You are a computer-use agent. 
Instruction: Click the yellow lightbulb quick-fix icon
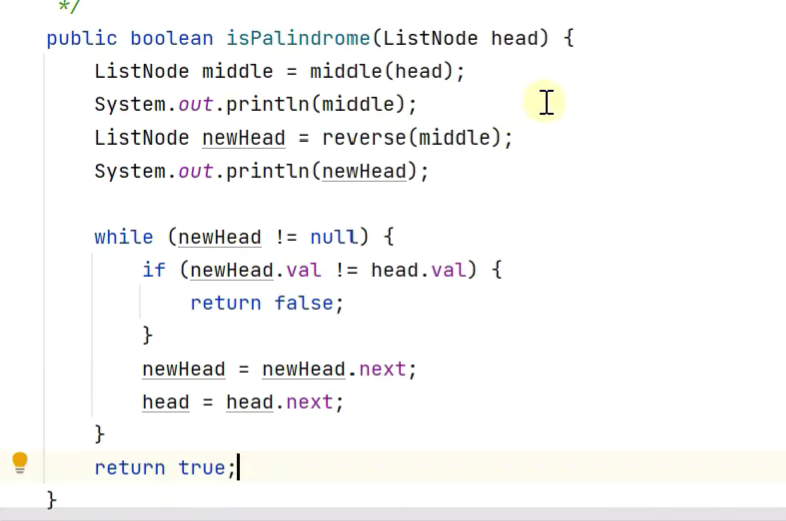(x=20, y=462)
